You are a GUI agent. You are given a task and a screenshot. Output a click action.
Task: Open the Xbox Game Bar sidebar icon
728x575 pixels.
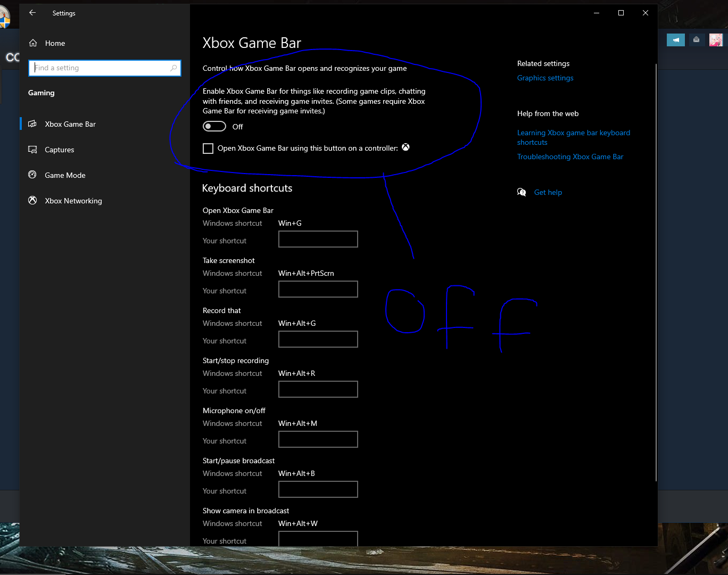tap(32, 124)
